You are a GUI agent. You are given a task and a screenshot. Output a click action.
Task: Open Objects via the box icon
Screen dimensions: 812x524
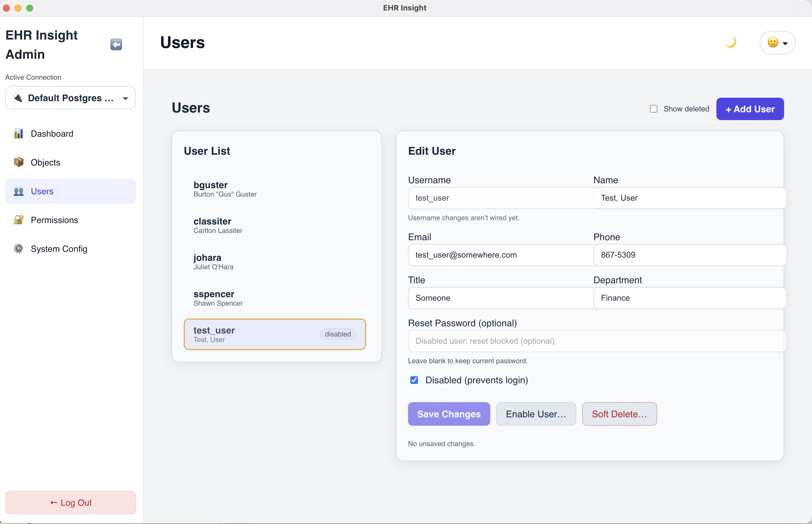click(18, 162)
